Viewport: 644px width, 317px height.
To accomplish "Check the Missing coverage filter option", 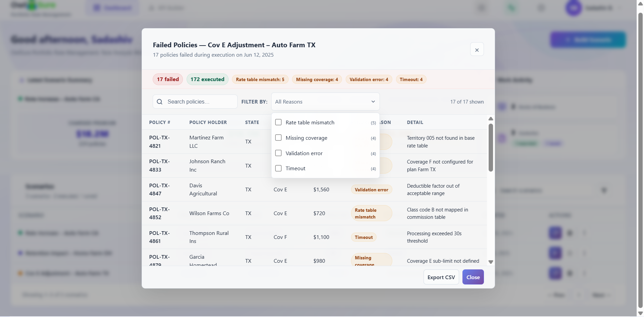I will (278, 138).
